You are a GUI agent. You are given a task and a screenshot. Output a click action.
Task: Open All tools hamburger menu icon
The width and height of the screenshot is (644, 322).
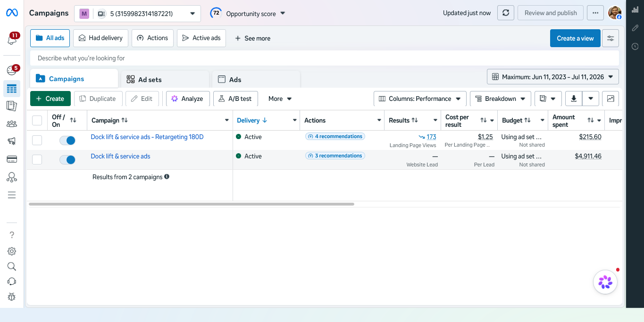pos(12,195)
